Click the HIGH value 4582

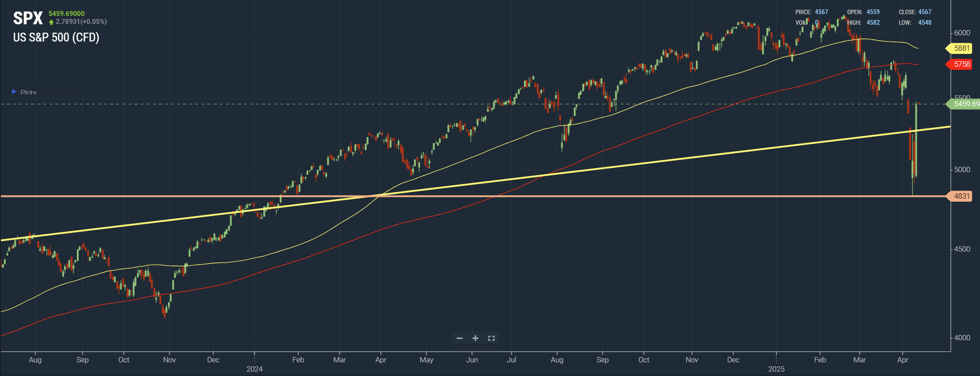pyautogui.click(x=873, y=23)
